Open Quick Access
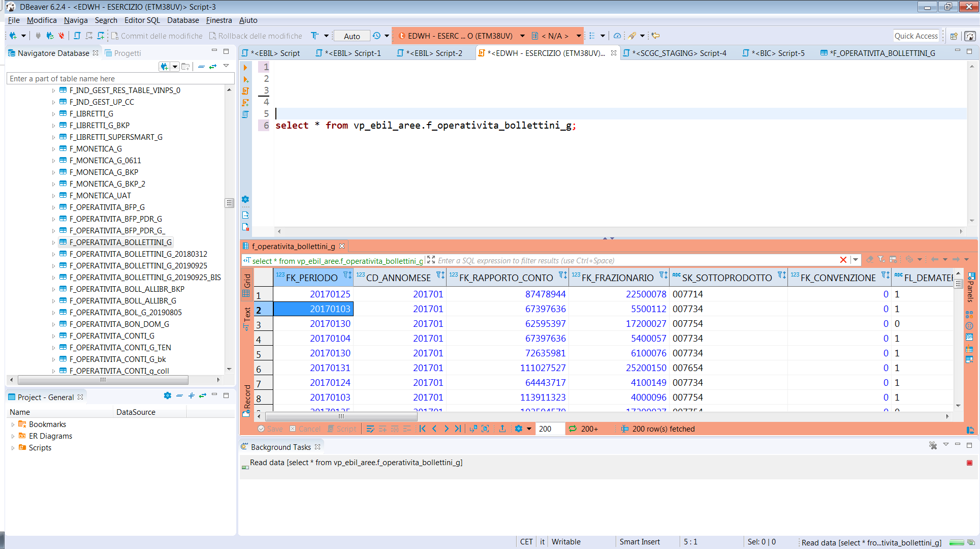The width and height of the screenshot is (980, 549). [916, 36]
